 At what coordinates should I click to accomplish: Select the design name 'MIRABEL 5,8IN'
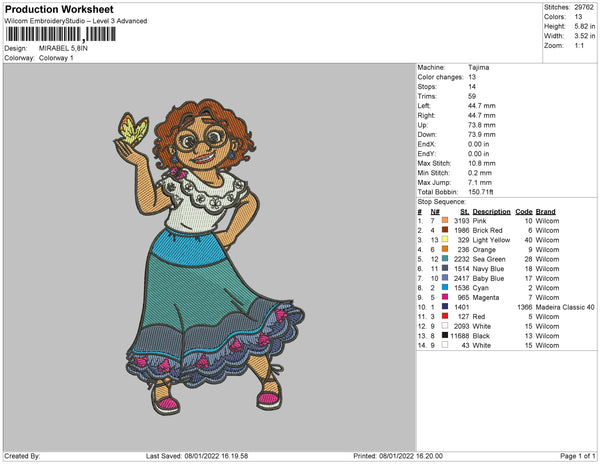click(x=63, y=48)
